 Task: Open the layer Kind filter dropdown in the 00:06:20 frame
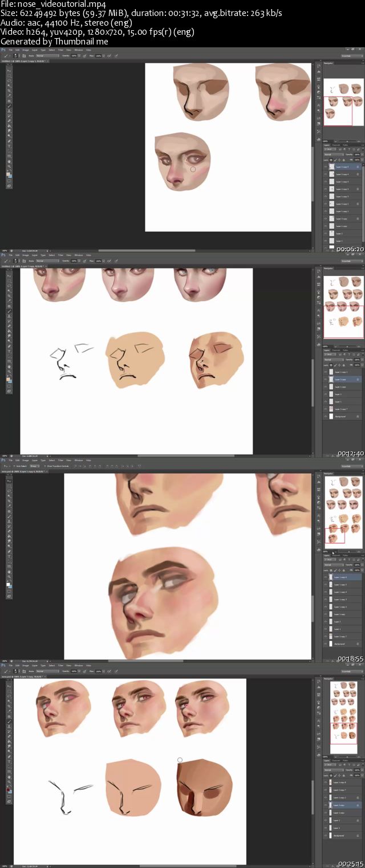pyautogui.click(x=330, y=149)
